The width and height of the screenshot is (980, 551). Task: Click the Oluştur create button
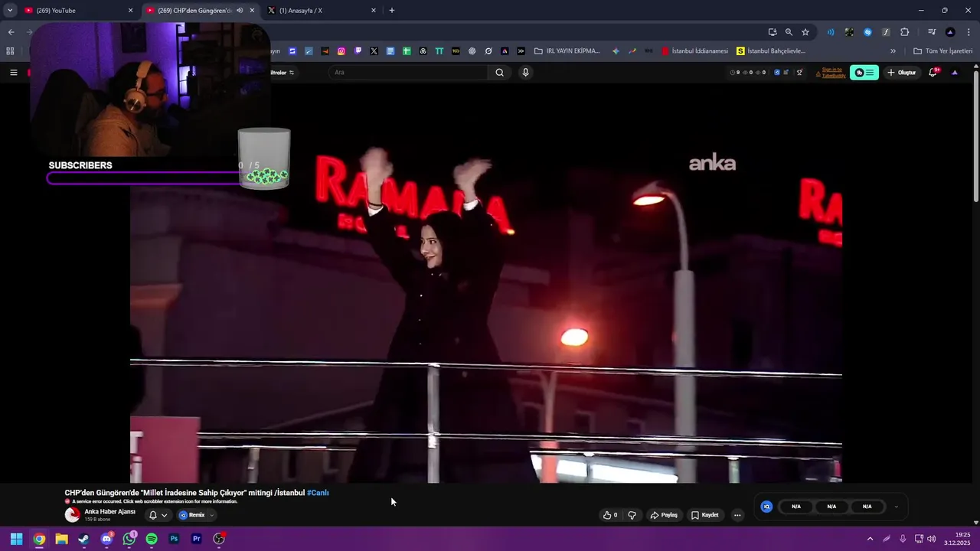click(x=902, y=73)
